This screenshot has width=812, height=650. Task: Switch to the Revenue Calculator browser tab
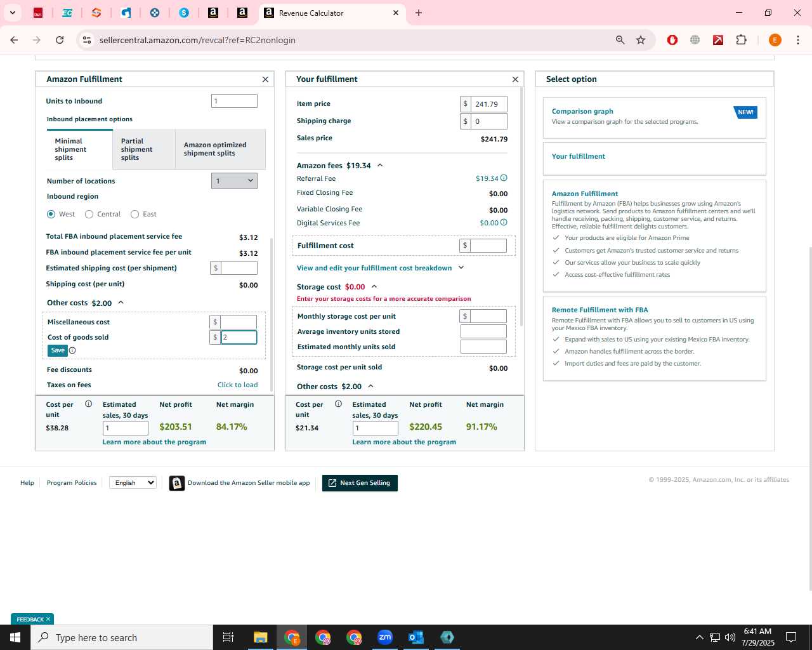pos(332,13)
